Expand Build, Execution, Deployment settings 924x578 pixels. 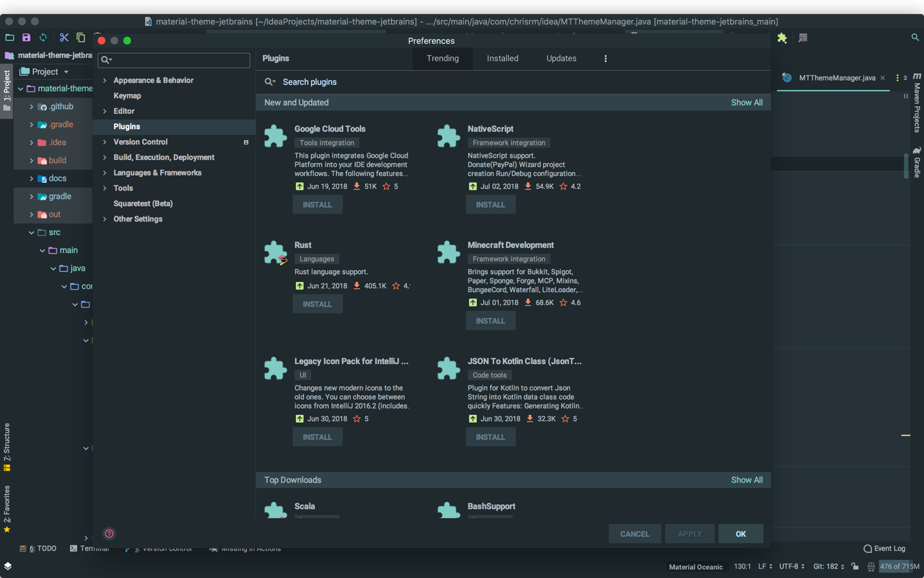105,157
